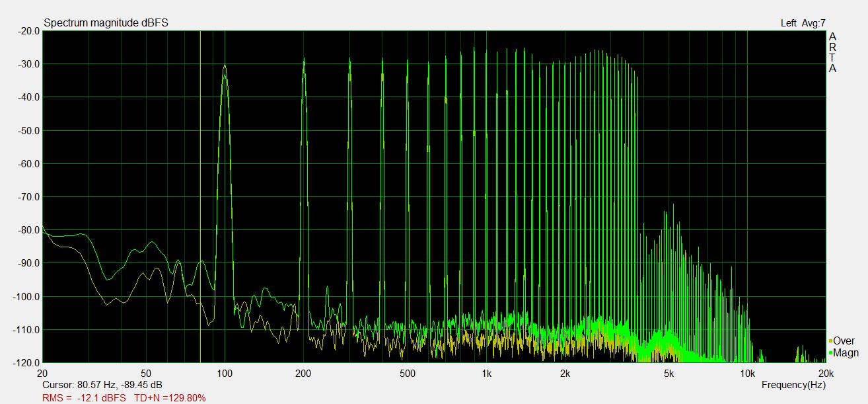868x404 pixels.
Task: Click the '50' frequency axis label
Action: point(147,373)
